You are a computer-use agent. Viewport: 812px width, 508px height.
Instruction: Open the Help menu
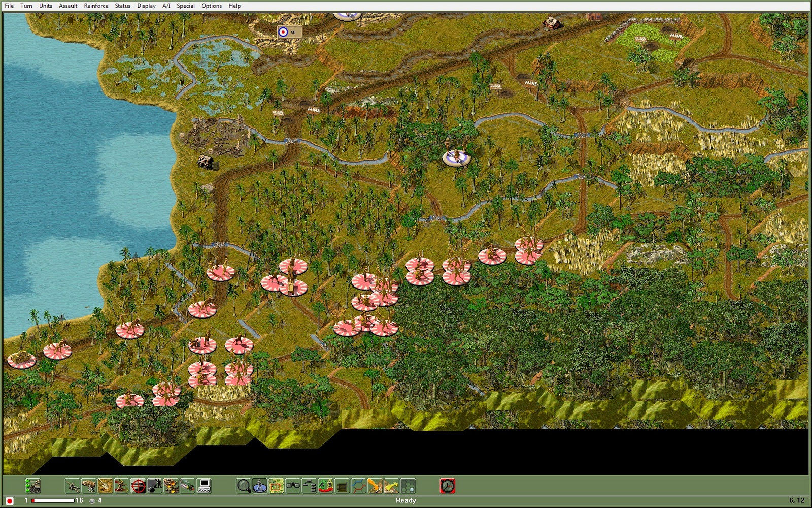tap(234, 6)
